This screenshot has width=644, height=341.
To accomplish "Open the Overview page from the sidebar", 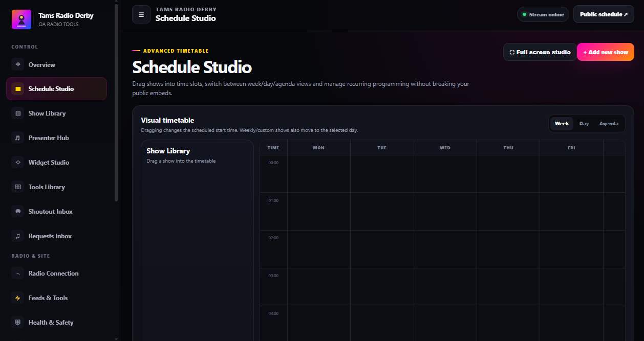I will pyautogui.click(x=56, y=65).
